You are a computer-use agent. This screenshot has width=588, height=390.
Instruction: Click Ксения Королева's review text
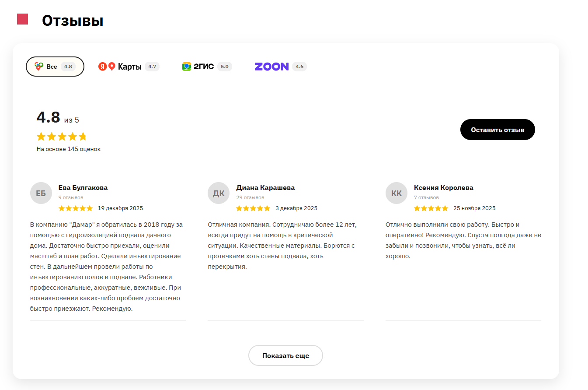pos(463,240)
